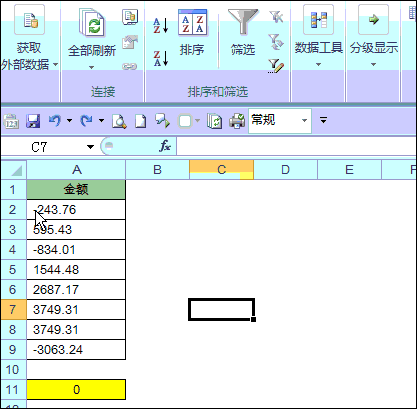Sort ascending with the A-to-Z icon
This screenshot has height=409, width=417.
point(161,26)
